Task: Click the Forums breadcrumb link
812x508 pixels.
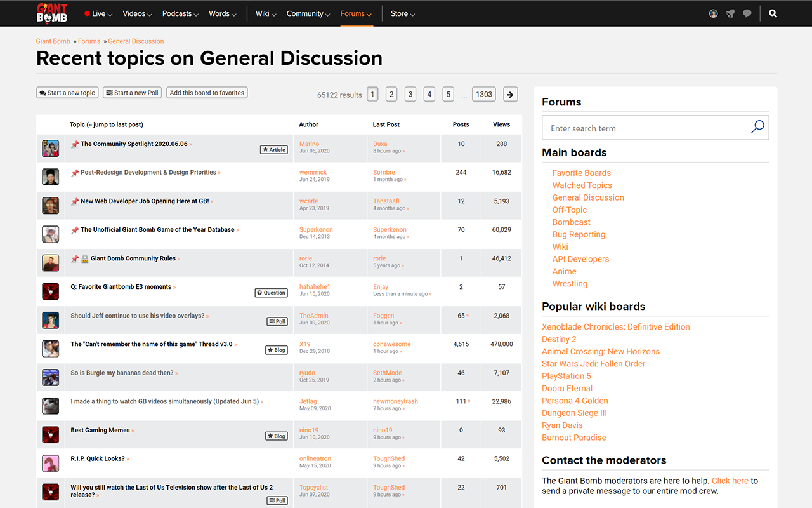Action: (89, 41)
